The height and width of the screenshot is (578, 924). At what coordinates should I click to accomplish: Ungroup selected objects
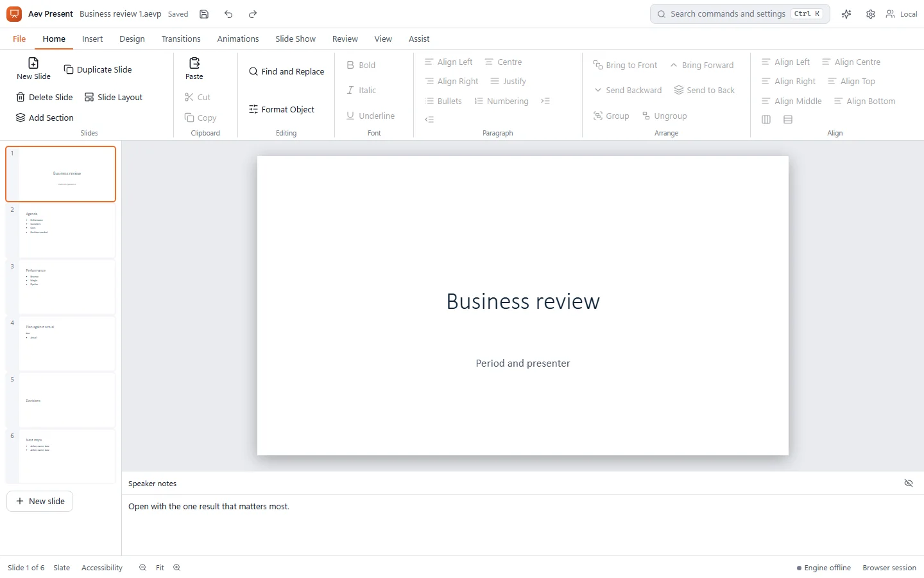click(x=664, y=116)
